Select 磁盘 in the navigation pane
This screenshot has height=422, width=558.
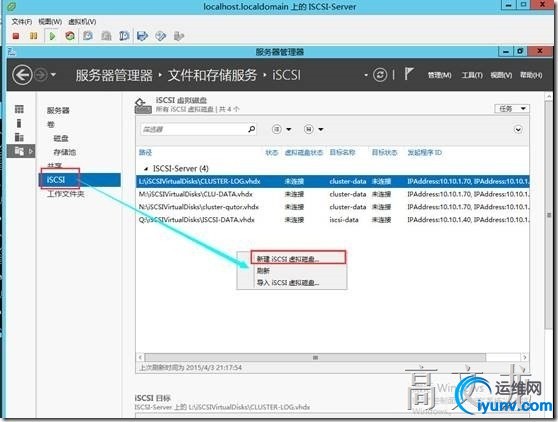coord(61,138)
